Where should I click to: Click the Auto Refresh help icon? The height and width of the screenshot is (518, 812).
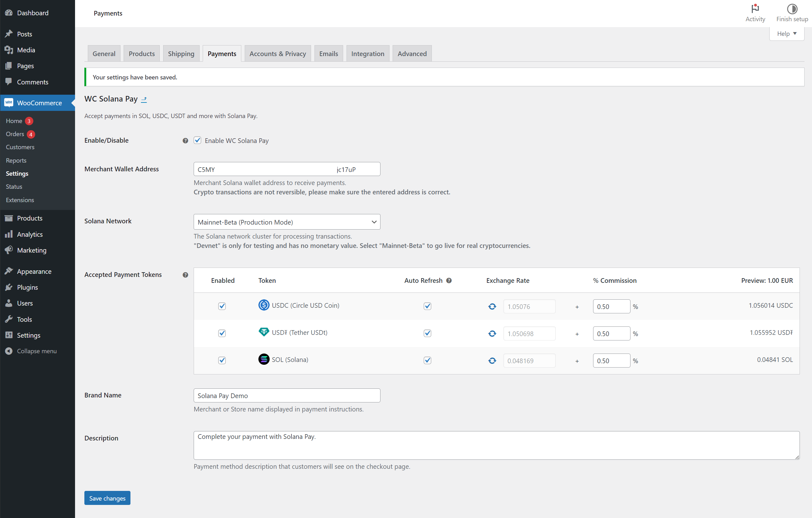pyautogui.click(x=449, y=280)
